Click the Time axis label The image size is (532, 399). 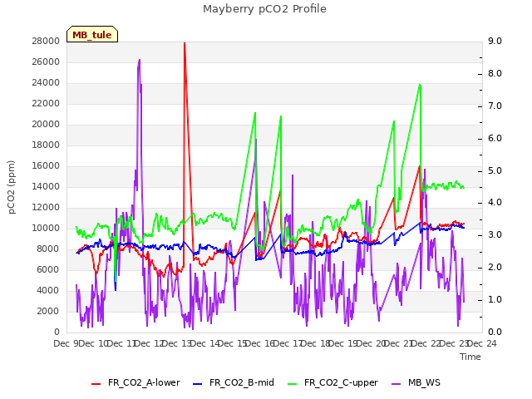(x=470, y=357)
